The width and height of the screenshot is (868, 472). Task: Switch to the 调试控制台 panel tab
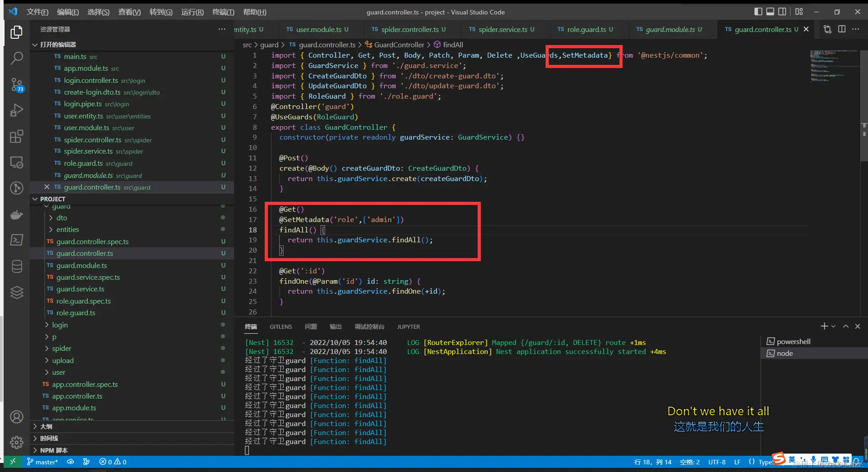click(369, 327)
